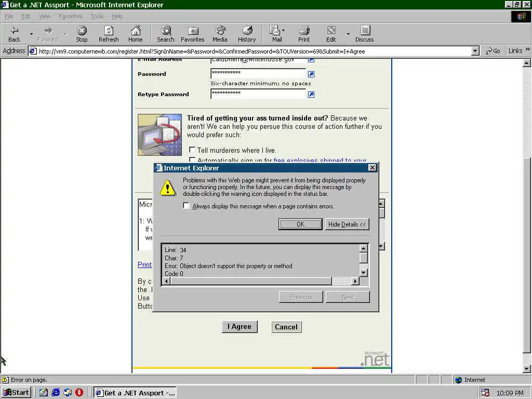Open the Favorites toolbar button
Image resolution: width=532 pixels, height=399 pixels.
coord(192,34)
